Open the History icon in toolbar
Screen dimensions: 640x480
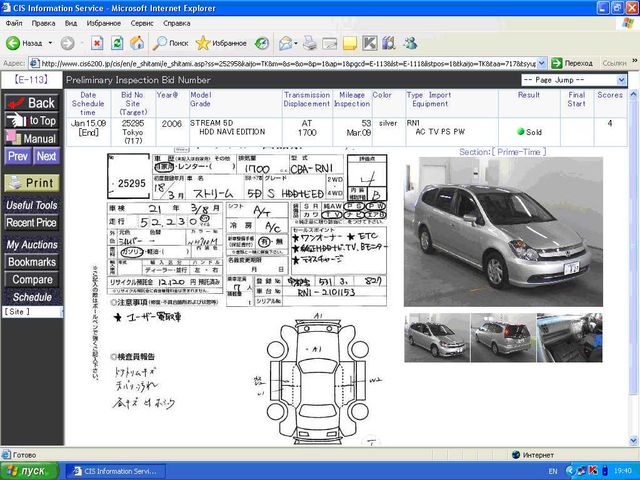coord(262,43)
